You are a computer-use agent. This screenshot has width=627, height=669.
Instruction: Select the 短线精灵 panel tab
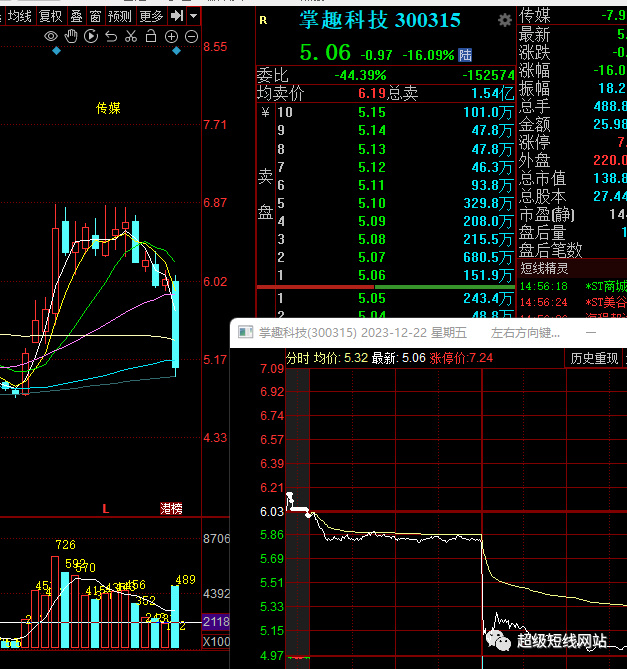tap(544, 268)
